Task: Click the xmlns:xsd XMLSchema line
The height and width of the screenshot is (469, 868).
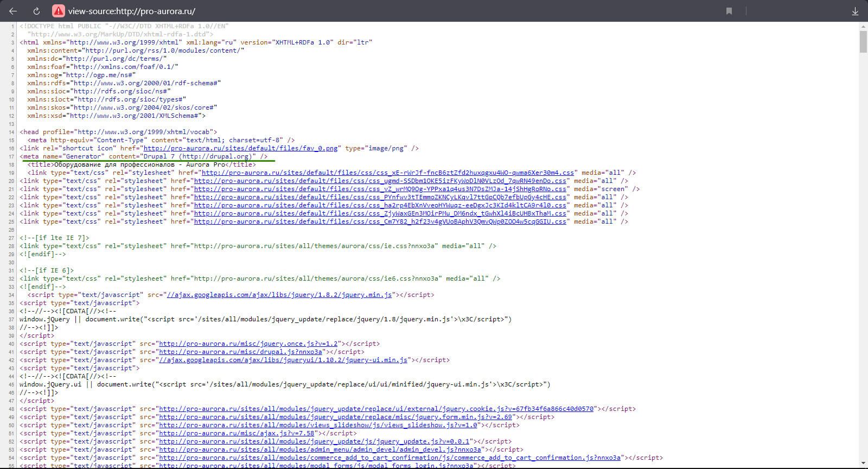Action: 116,116
